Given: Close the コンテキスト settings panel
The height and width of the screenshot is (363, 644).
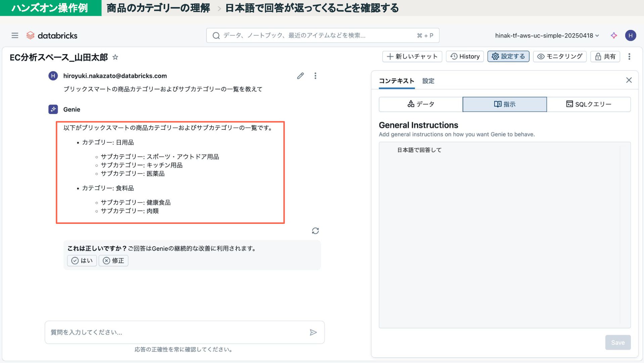Looking at the screenshot, I should (x=629, y=80).
